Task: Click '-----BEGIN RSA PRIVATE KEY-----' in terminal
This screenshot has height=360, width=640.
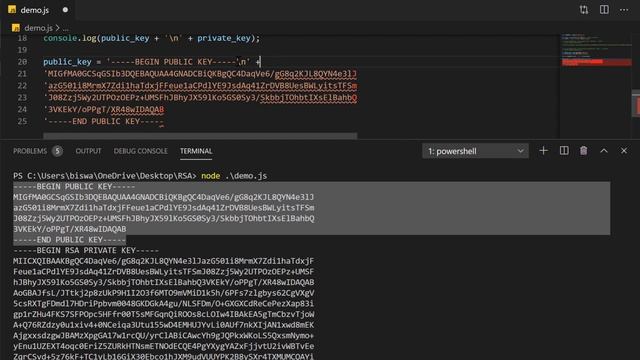Action: (x=86, y=250)
